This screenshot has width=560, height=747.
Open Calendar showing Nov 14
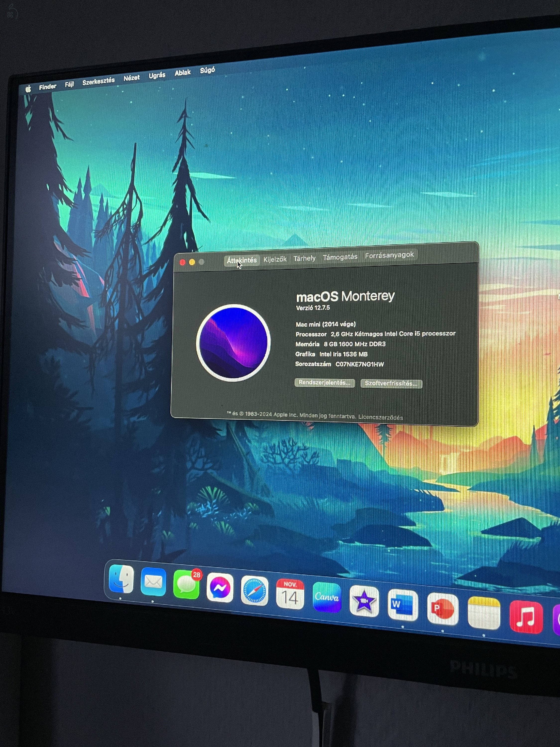click(290, 594)
